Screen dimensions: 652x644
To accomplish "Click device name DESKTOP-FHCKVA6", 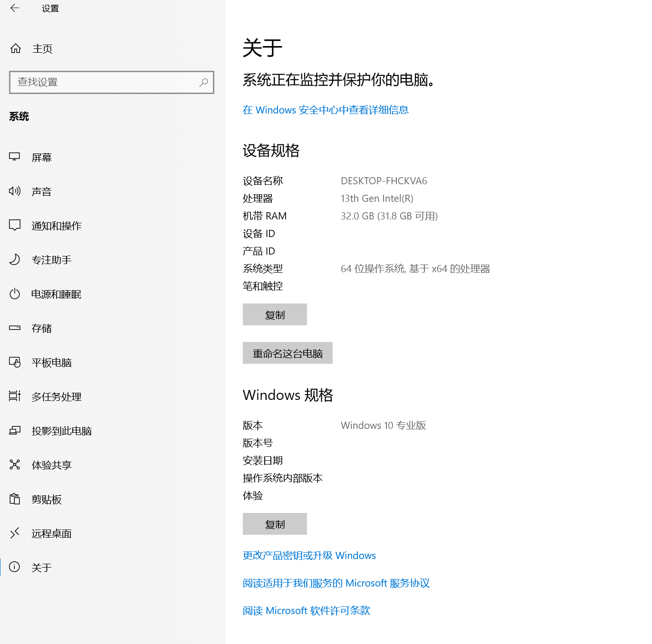I will 384,181.
